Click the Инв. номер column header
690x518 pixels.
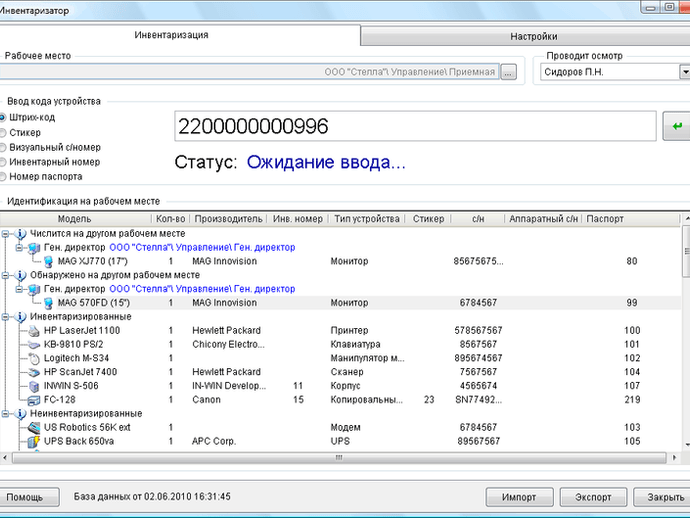point(297,219)
